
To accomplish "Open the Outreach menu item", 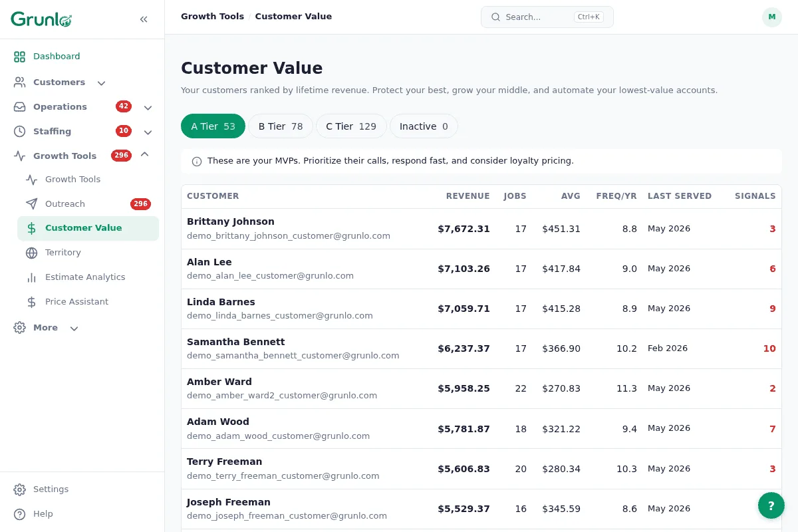I will click(x=88, y=204).
